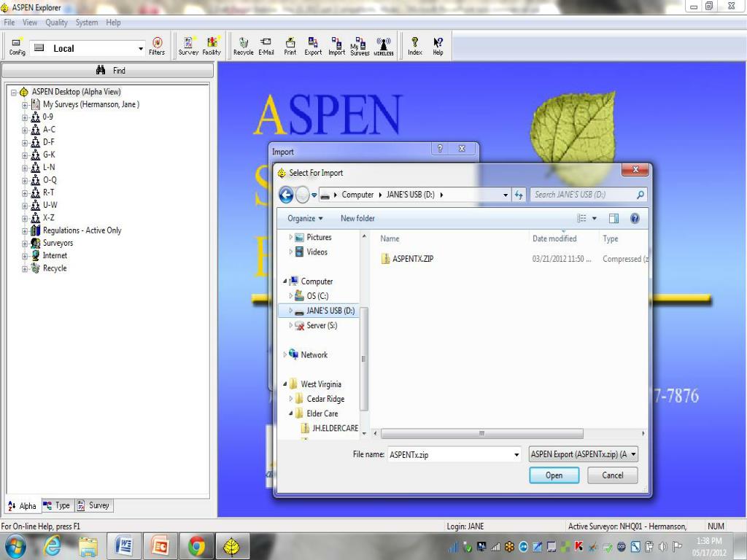Select OS (C:) drive
Screen dimensions: 747x560
[x=317, y=296]
